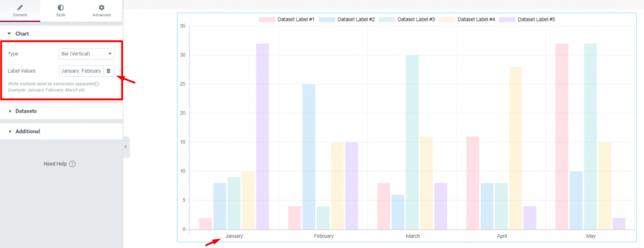Image resolution: width=644 pixels, height=248 pixels.
Task: Click the Style half-circle icon
Action: [61, 8]
